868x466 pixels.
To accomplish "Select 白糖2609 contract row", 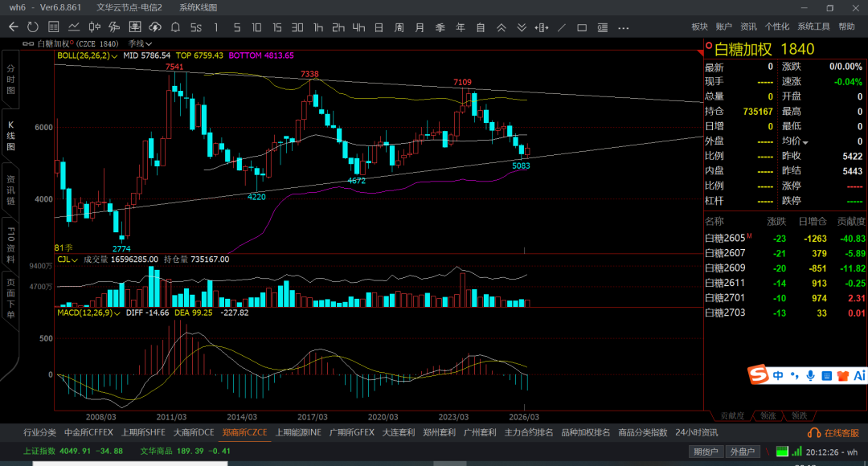I will pos(725,268).
